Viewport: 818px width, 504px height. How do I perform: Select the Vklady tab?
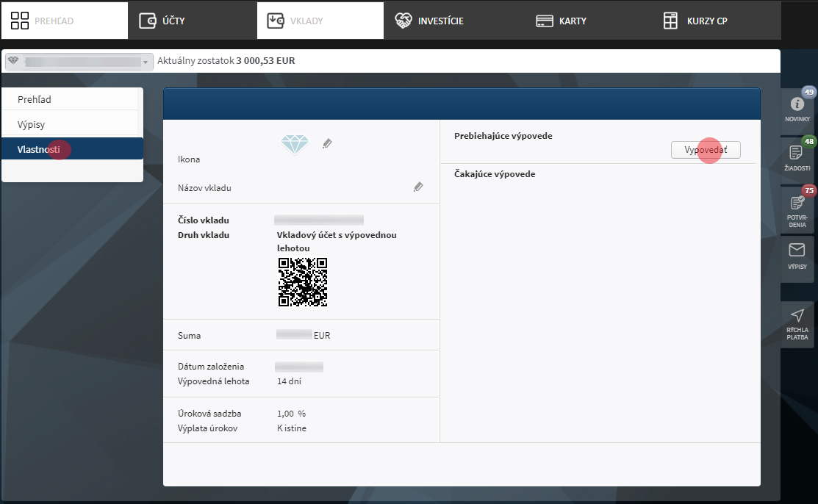(x=320, y=21)
